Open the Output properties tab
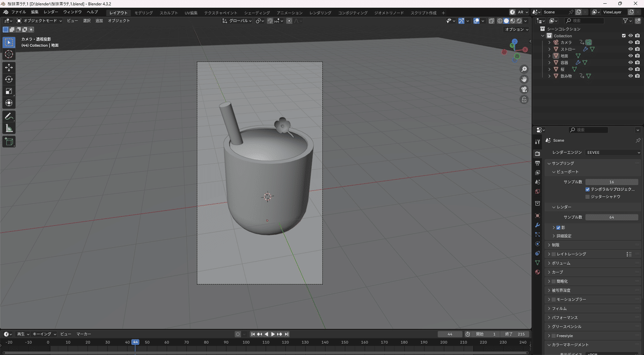Screen dimensions: 644x355 click(x=537, y=163)
